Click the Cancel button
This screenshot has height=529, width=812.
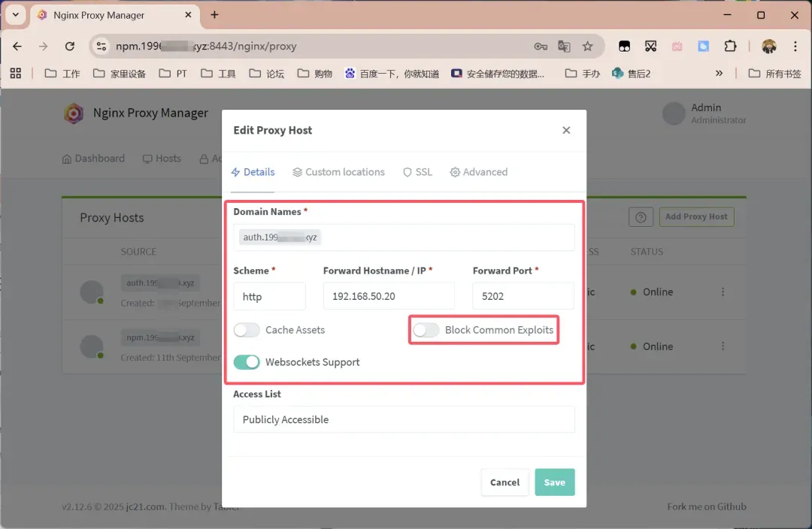[504, 482]
